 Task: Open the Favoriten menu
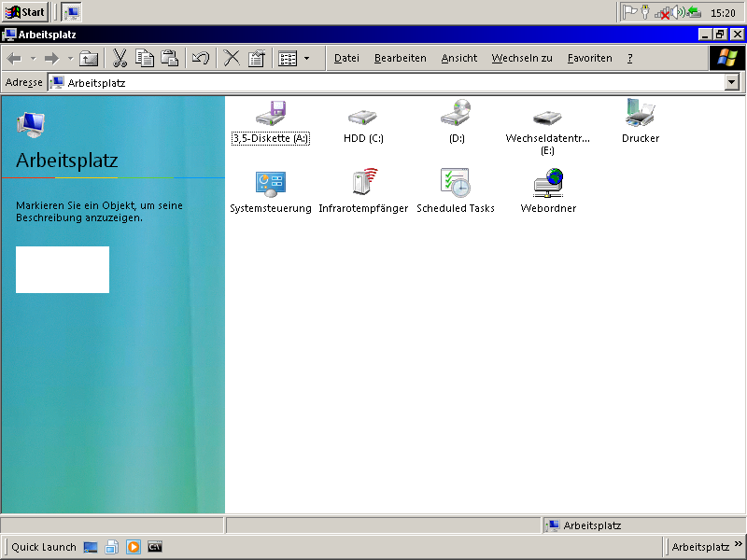click(x=589, y=58)
